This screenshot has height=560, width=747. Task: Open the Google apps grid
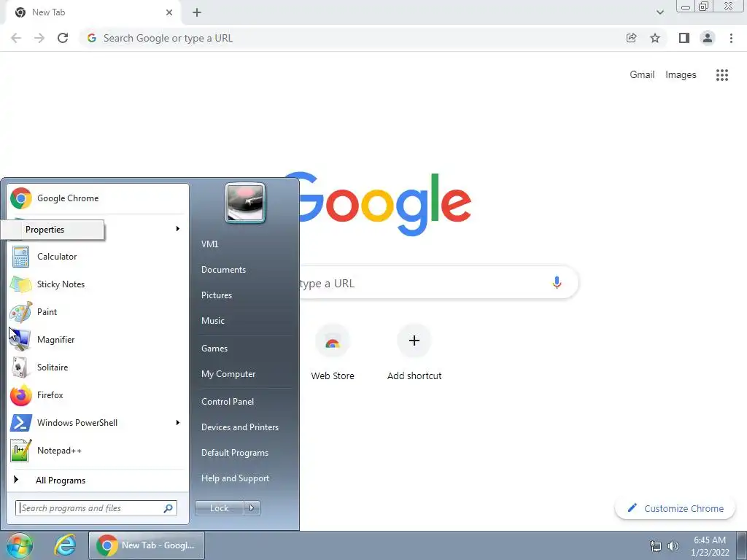pyautogui.click(x=722, y=75)
